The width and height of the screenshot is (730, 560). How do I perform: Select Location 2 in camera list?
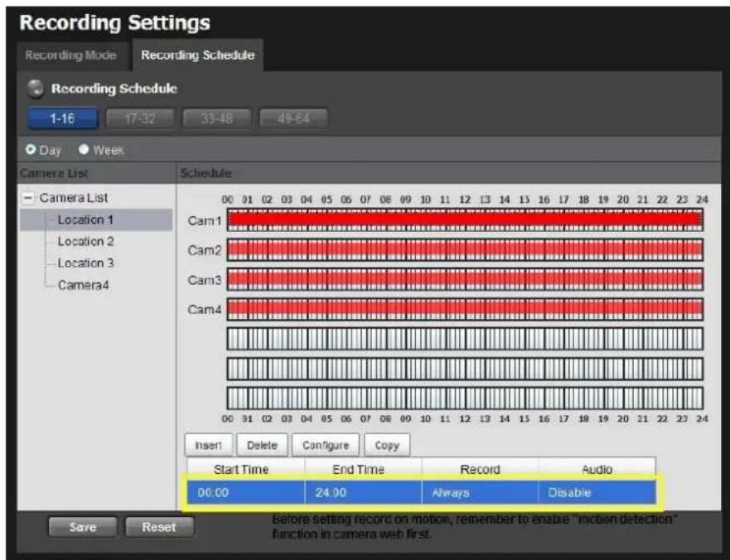[85, 241]
